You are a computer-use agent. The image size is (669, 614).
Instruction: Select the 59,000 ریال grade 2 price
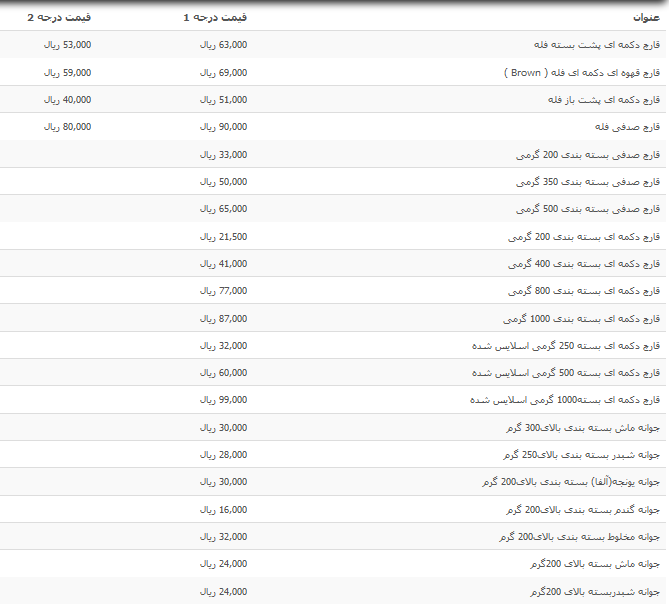coord(67,73)
